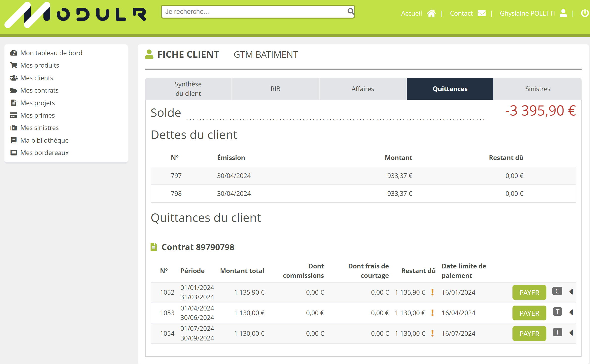Viewport: 590px width, 364px height.
Task: Expand the quittance 1052 row arrow
Action: [571, 292]
